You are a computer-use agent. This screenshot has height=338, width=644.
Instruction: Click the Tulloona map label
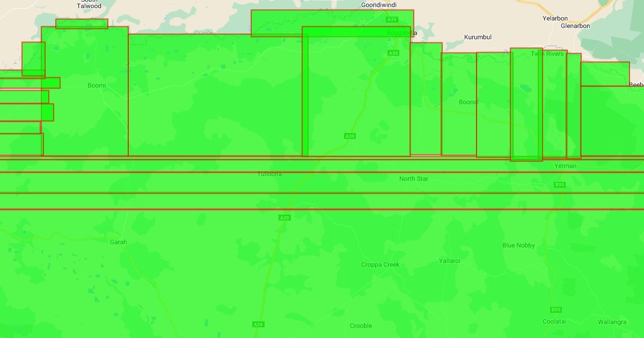point(269,174)
